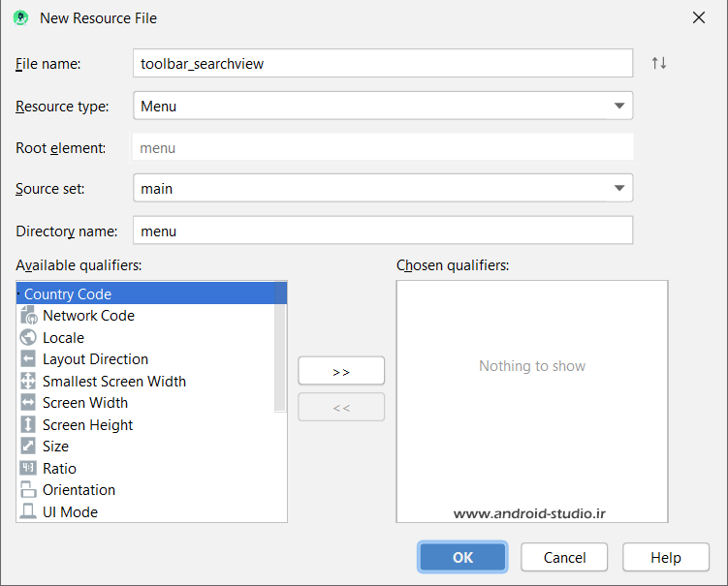Viewport: 728px width, 586px height.
Task: Click the Network Code qualifier icon
Action: (28, 316)
